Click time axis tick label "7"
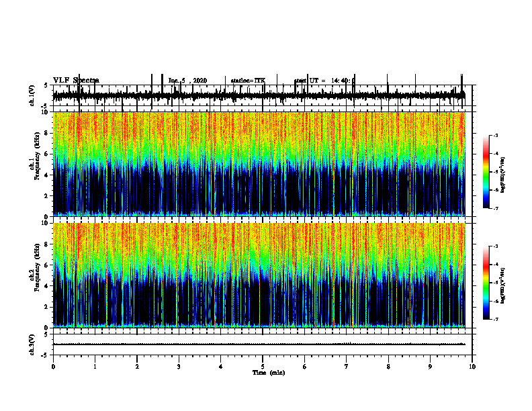This screenshot has width=532, height=411. click(347, 367)
